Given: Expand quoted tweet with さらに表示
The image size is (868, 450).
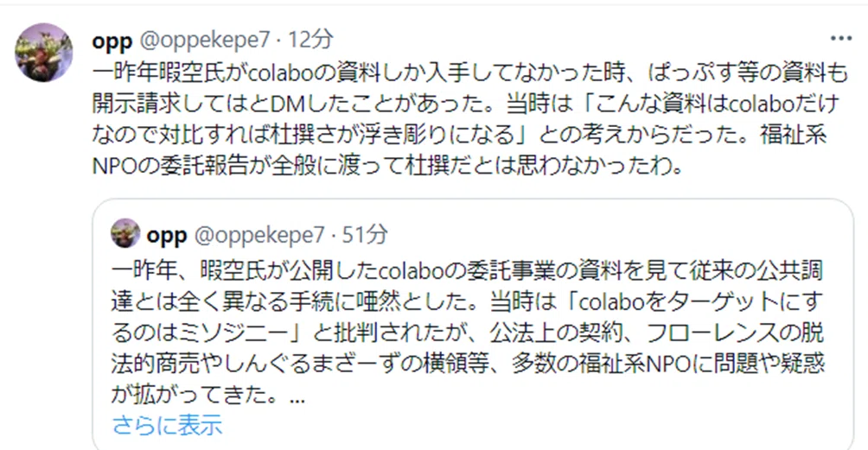Looking at the screenshot, I should click(x=167, y=426).
